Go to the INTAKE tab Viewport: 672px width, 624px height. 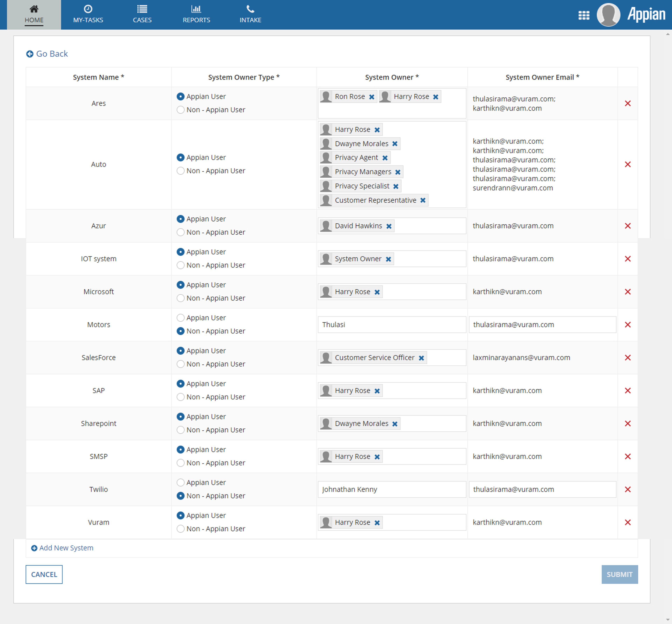coord(250,15)
